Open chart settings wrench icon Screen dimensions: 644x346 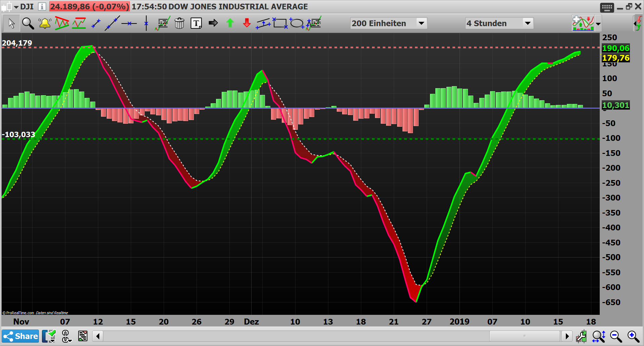point(581,336)
